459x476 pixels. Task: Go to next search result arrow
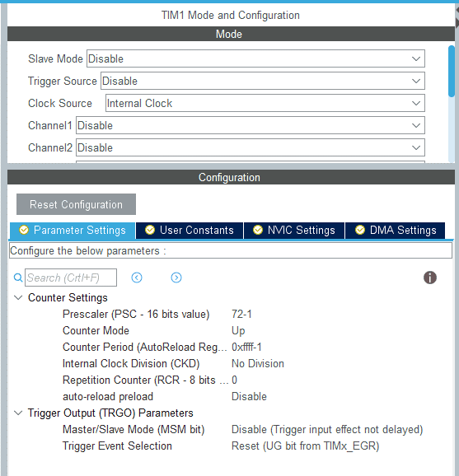(176, 278)
